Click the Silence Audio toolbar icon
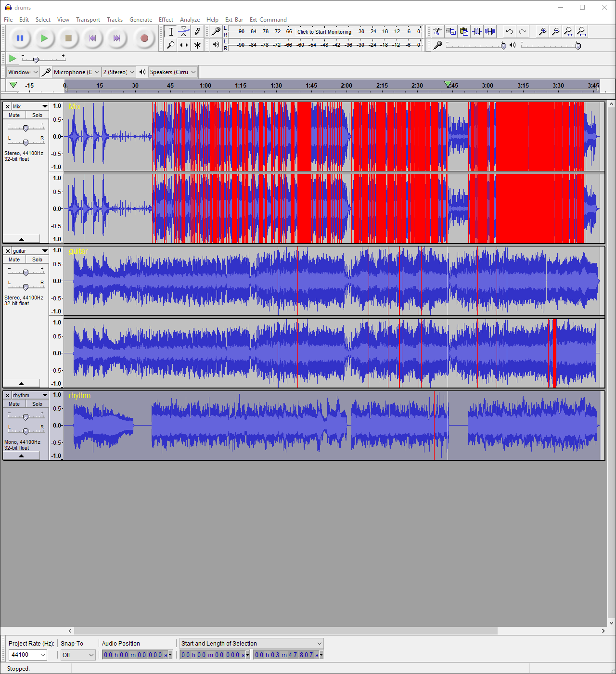Image resolution: width=616 pixels, height=674 pixels. click(490, 32)
